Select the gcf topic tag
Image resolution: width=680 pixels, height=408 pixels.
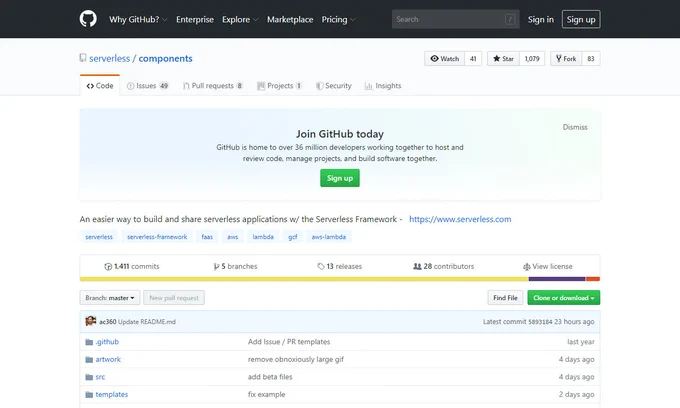click(293, 237)
